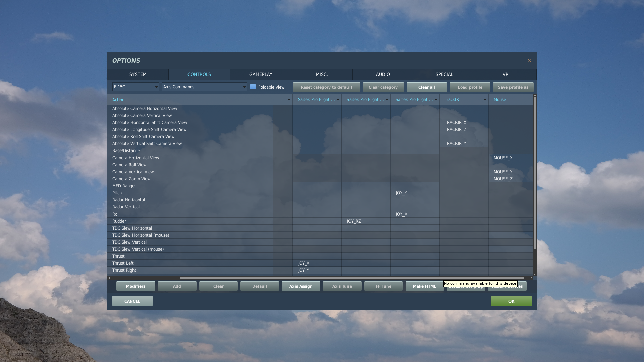Select the JOY_RZ cell in Rudder row

pyautogui.click(x=366, y=221)
